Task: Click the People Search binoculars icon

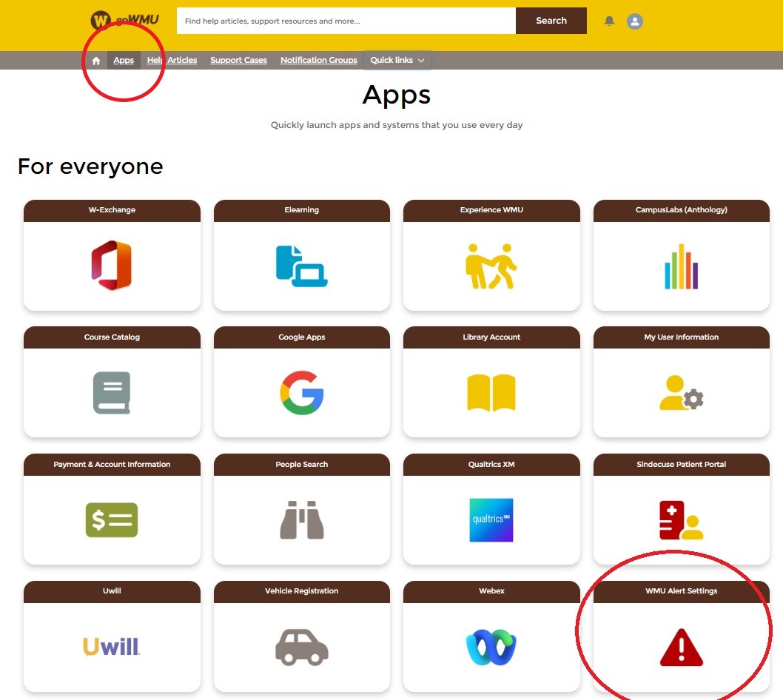Action: pyautogui.click(x=302, y=519)
